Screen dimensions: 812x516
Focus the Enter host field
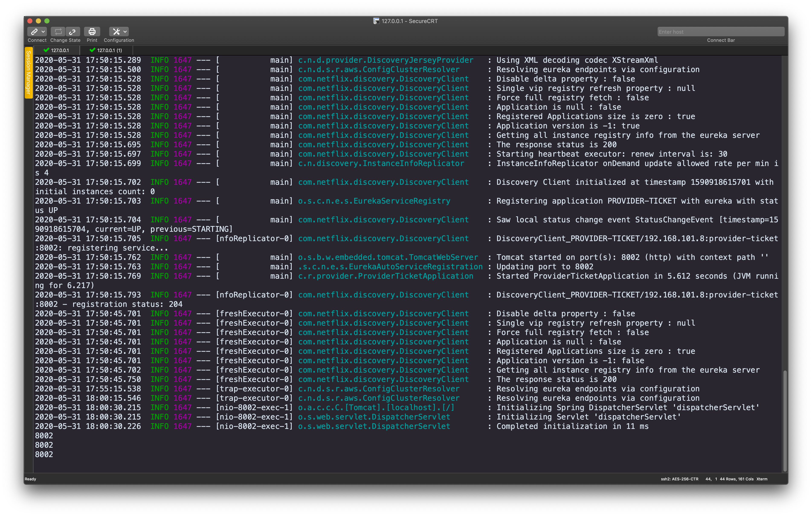tap(721, 32)
